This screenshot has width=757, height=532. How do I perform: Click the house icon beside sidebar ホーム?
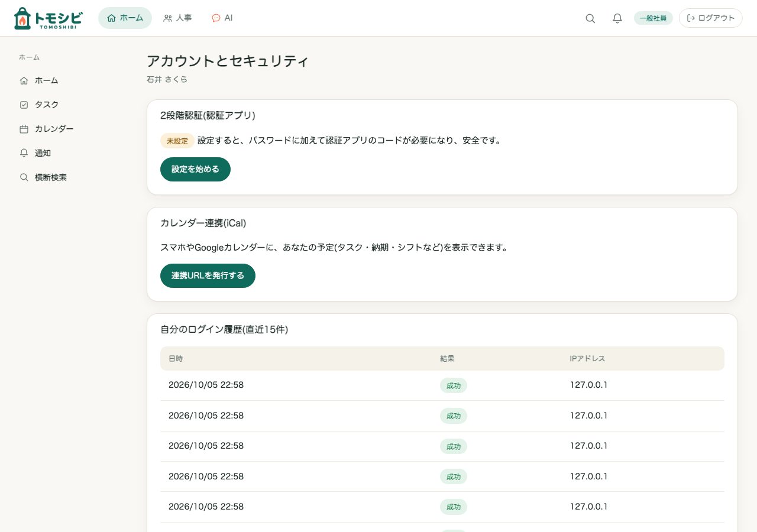[x=24, y=80]
